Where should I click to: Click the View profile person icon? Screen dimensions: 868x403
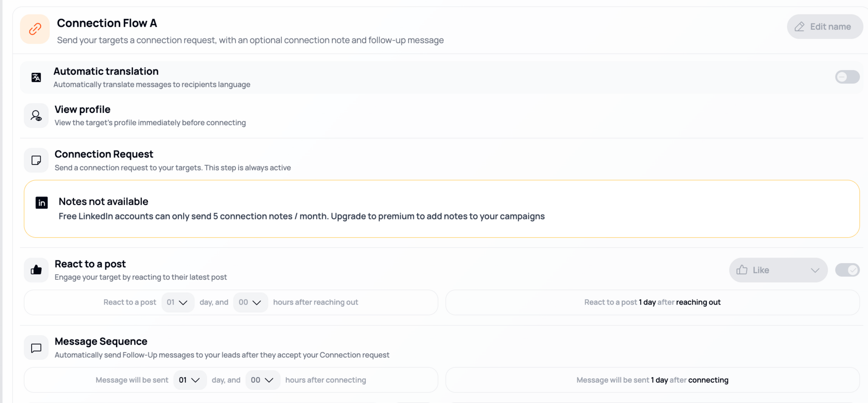[x=36, y=116]
